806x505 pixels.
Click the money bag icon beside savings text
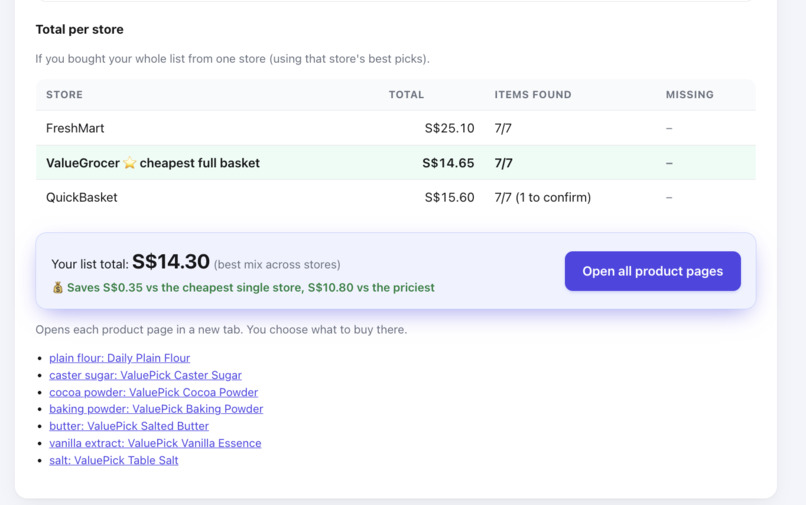coord(58,287)
